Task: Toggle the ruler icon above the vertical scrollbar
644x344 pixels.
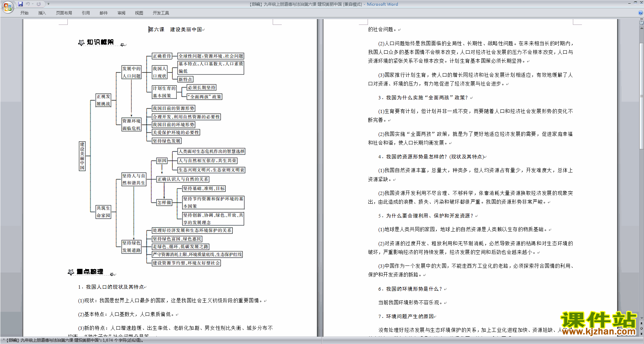Action: [642, 23]
